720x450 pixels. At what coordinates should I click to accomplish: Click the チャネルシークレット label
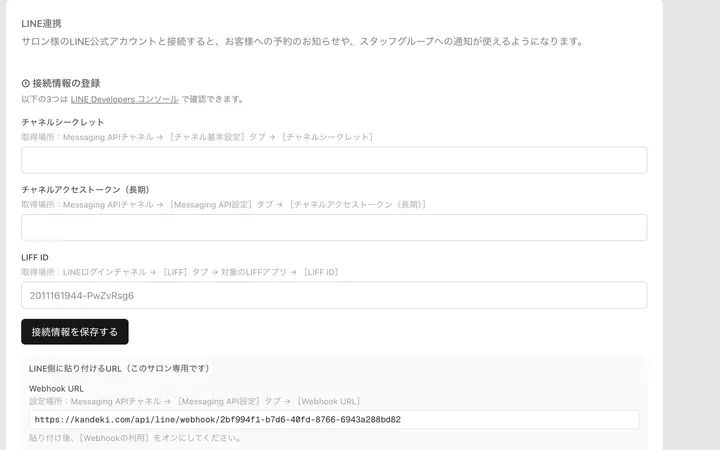63,122
